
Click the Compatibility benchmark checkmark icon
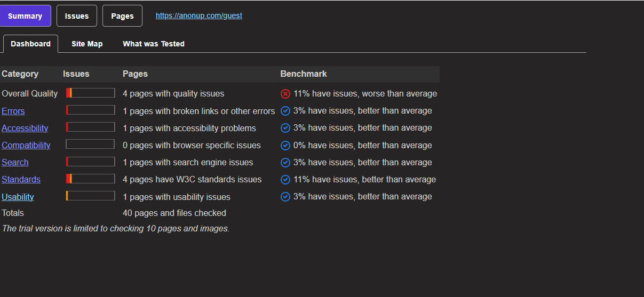pos(285,146)
